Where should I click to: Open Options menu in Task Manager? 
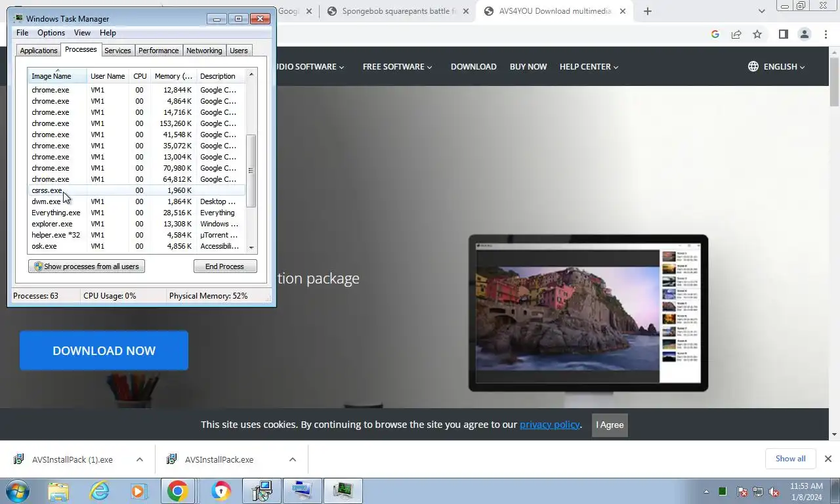pyautogui.click(x=51, y=33)
